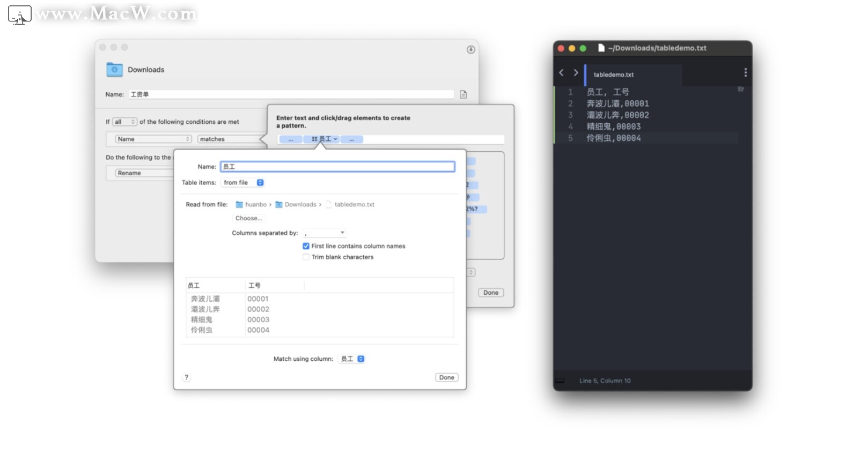Click the tabledemo.txt file icon in the path
The width and height of the screenshot is (868, 461).
(329, 205)
